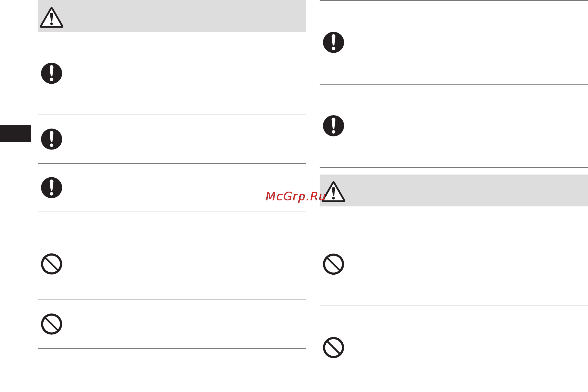Screen dimensions: 588x392
Task: Click the separator line above the right warning banner
Action: click(x=454, y=167)
